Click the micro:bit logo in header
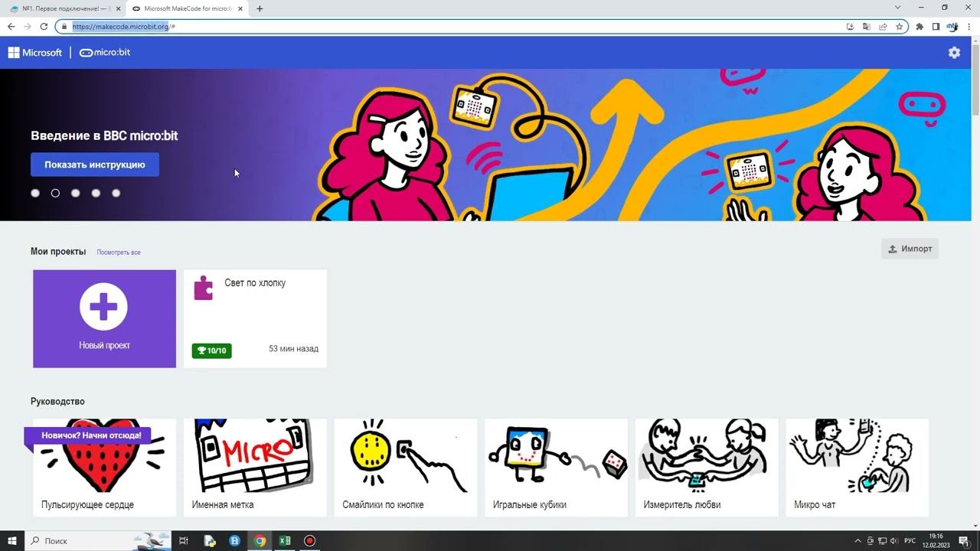Screen dimensions: 980x551 click(x=105, y=53)
